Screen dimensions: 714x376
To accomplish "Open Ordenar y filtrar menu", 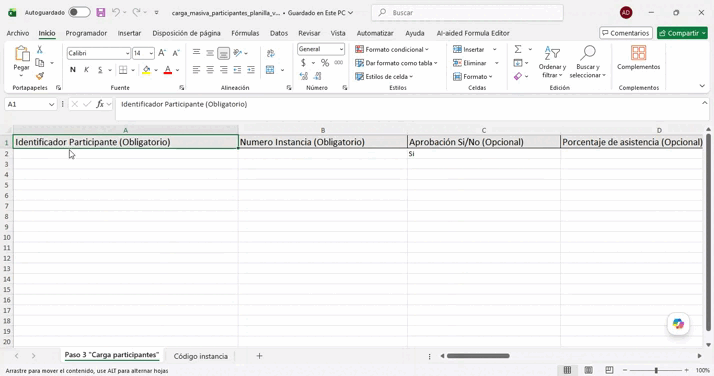I will 552,61.
